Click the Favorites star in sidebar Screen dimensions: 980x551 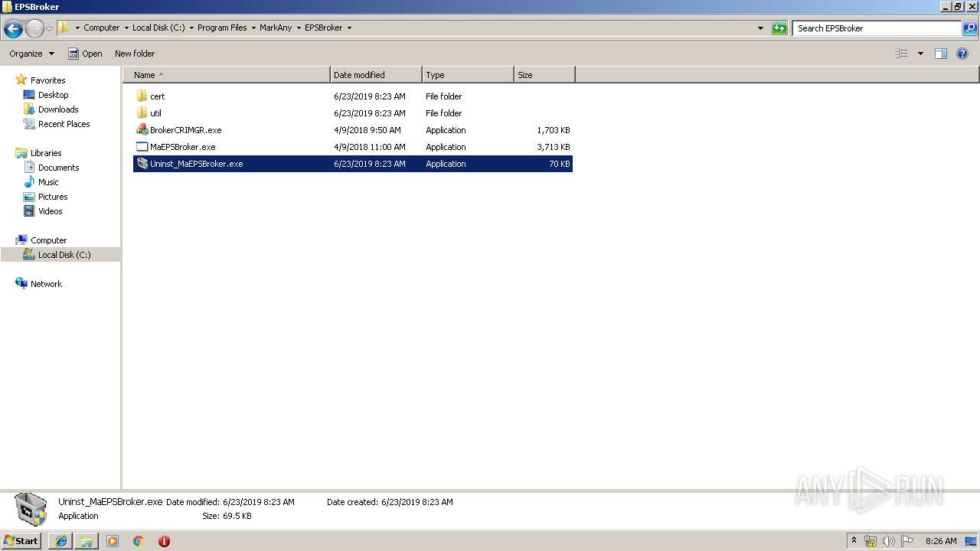[x=21, y=80]
